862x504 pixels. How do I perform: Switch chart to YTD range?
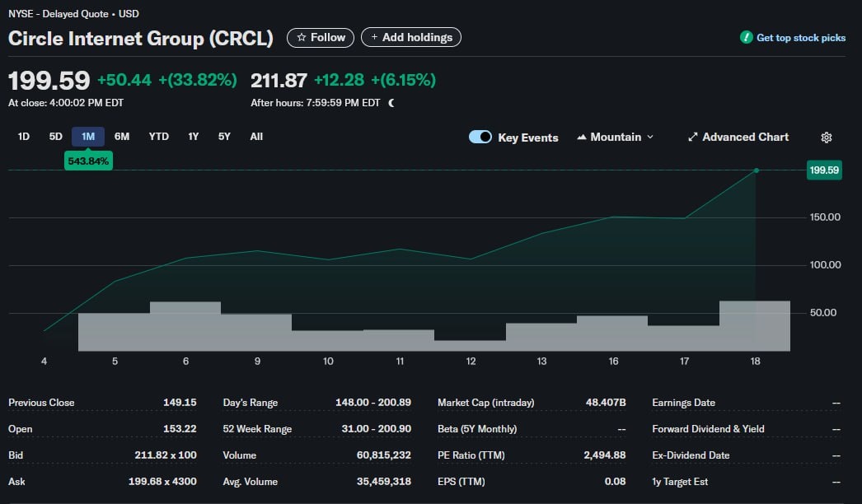tap(159, 137)
